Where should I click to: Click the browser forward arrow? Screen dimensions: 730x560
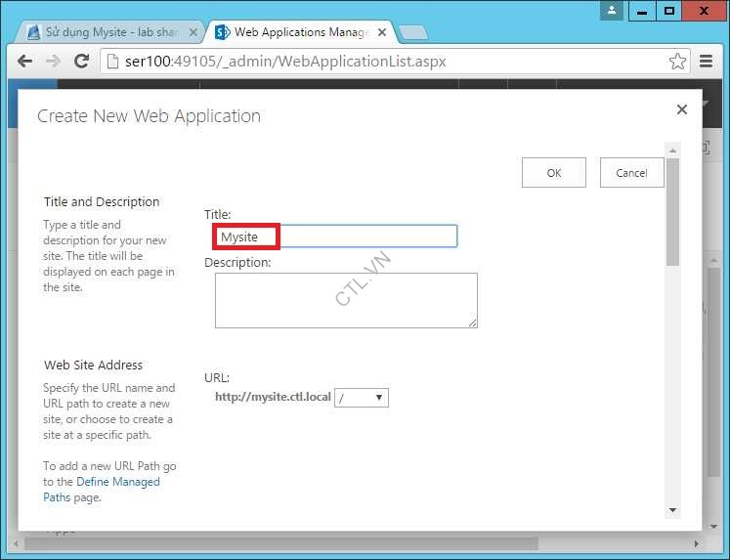pyautogui.click(x=53, y=61)
